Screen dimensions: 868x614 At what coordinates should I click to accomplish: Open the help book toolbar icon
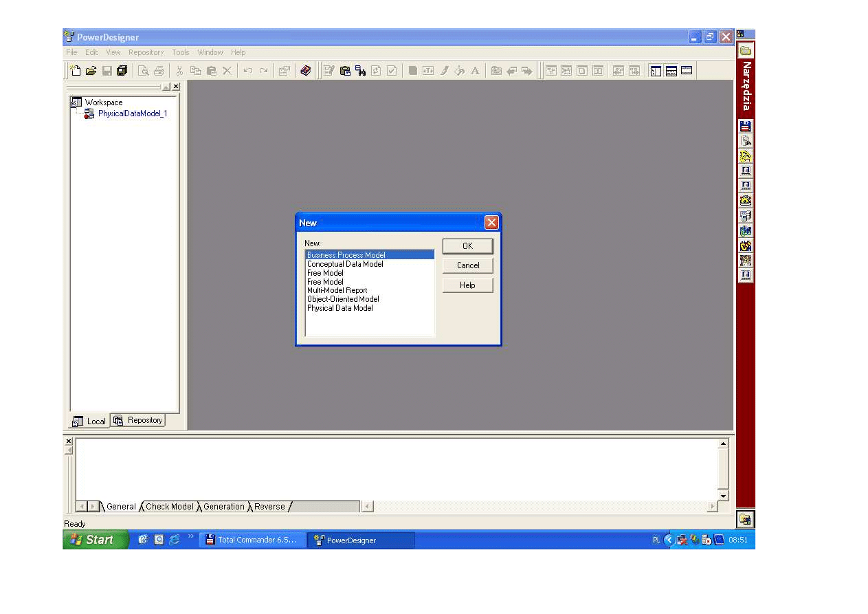point(306,71)
